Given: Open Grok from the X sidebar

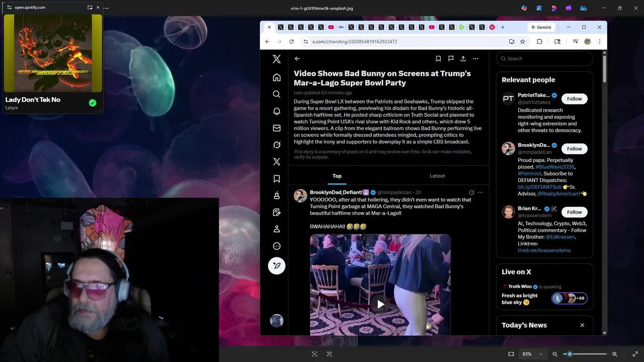Looking at the screenshot, I should tap(277, 145).
